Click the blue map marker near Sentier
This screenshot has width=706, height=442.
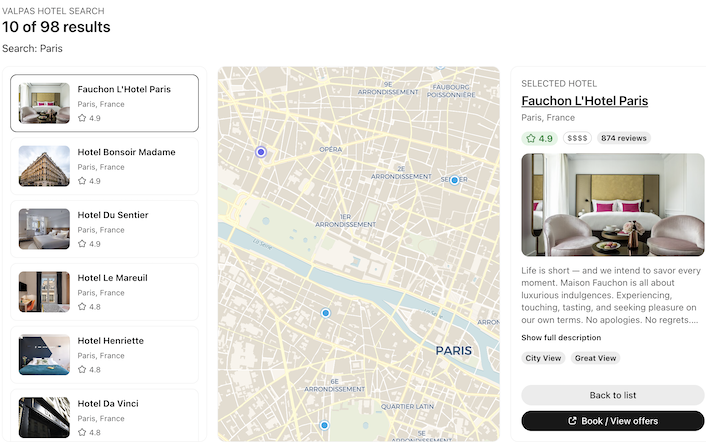click(454, 180)
